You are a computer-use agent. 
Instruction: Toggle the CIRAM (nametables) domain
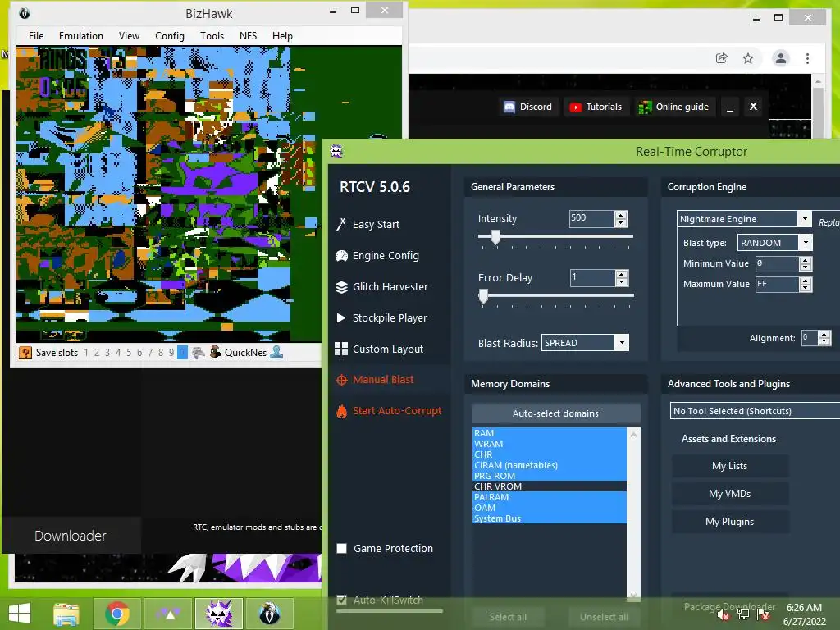549,465
